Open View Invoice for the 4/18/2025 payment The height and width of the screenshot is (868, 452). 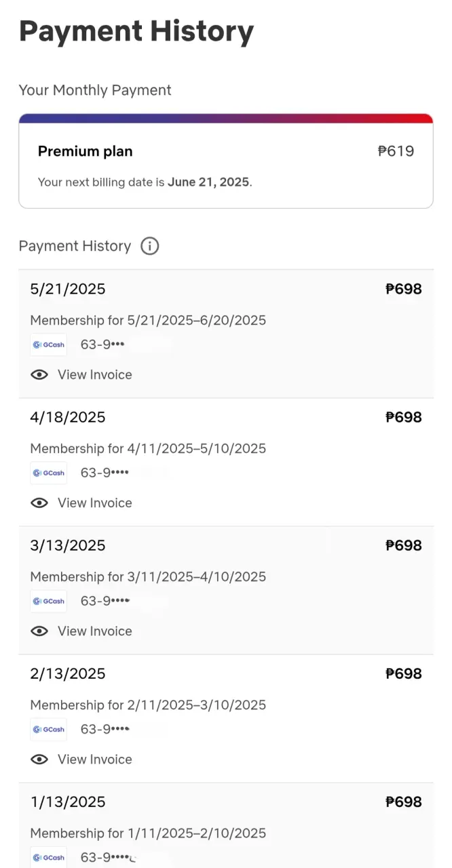coord(95,502)
